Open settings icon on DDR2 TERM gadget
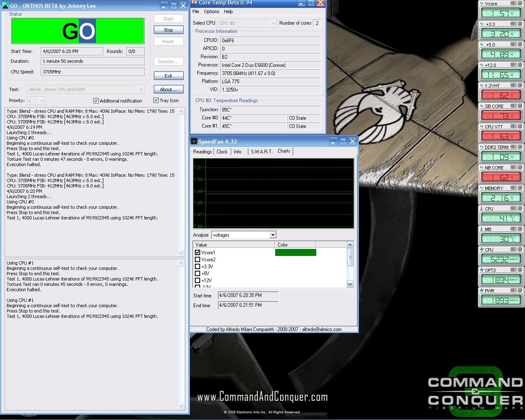 tap(514, 147)
